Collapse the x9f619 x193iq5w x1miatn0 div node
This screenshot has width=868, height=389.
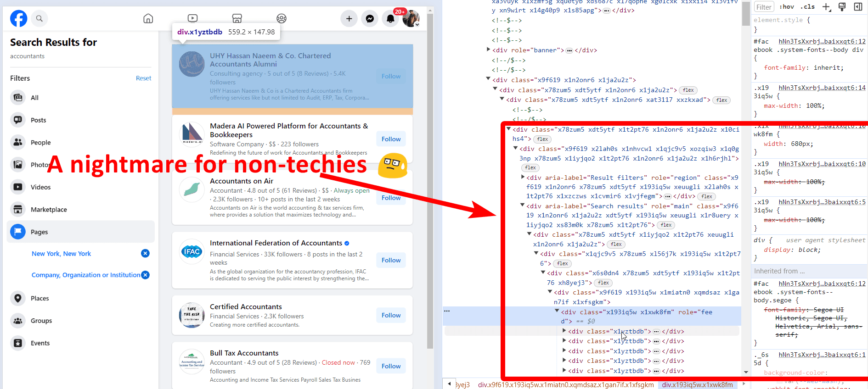pyautogui.click(x=550, y=292)
